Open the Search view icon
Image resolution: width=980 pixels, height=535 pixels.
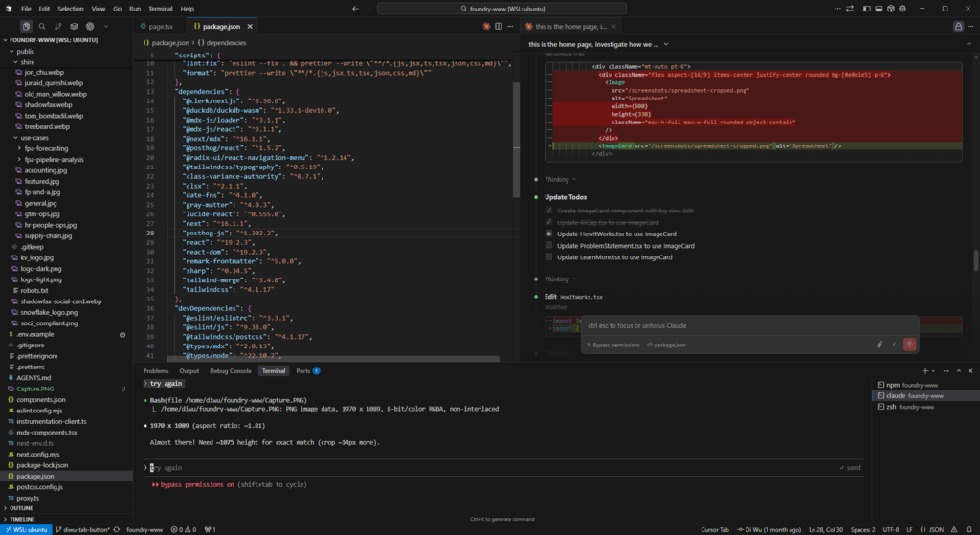[42, 26]
